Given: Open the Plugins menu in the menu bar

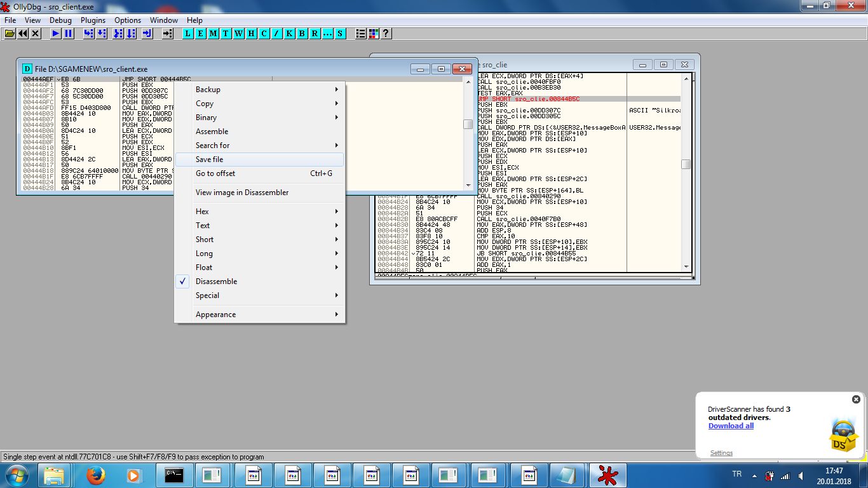Looking at the screenshot, I should 93,20.
